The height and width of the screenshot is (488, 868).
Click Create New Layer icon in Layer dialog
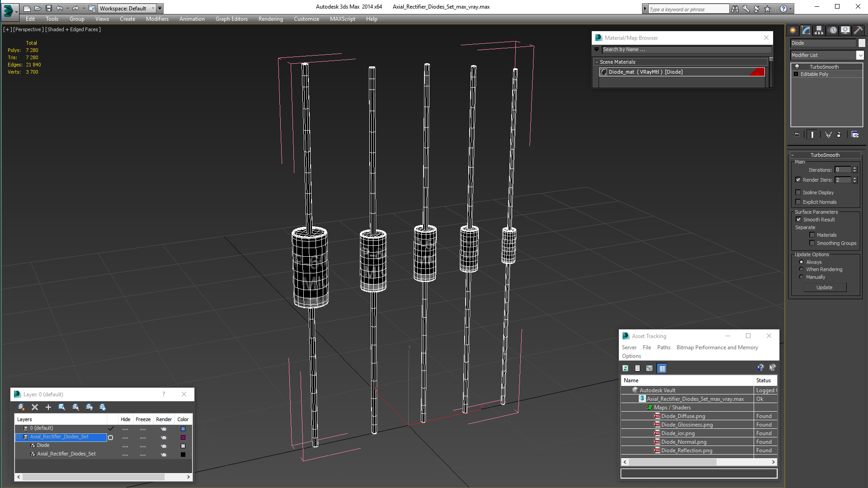21,407
